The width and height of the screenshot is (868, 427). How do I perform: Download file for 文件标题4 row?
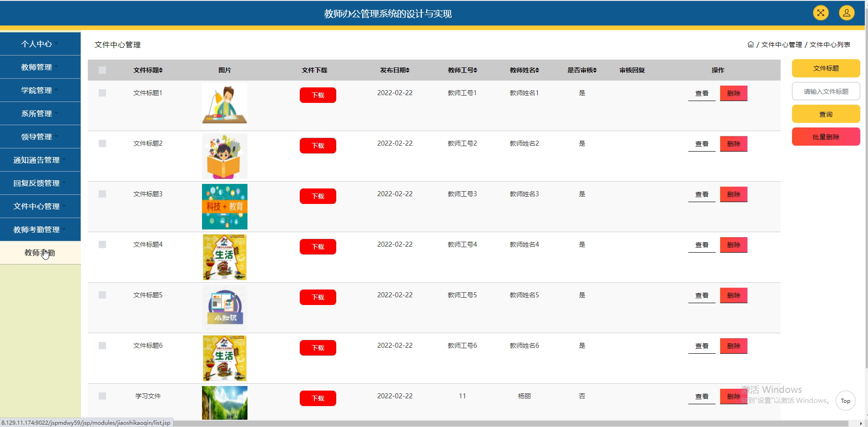point(318,247)
